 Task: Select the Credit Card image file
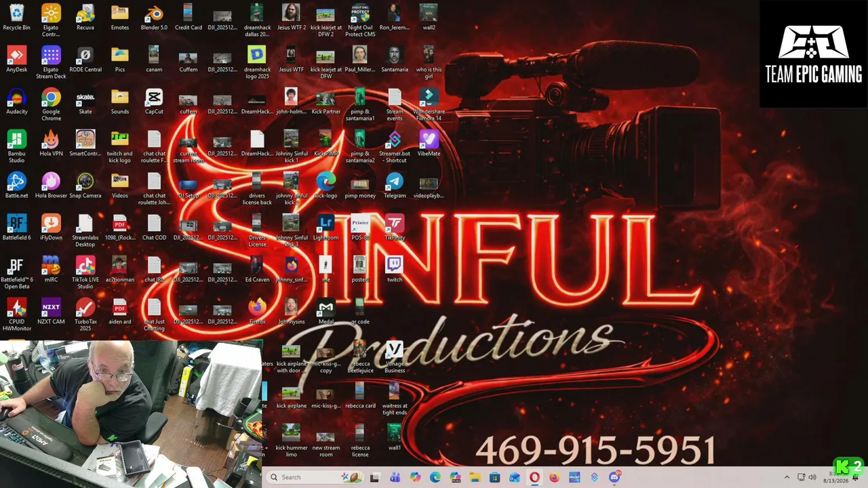[x=188, y=18]
